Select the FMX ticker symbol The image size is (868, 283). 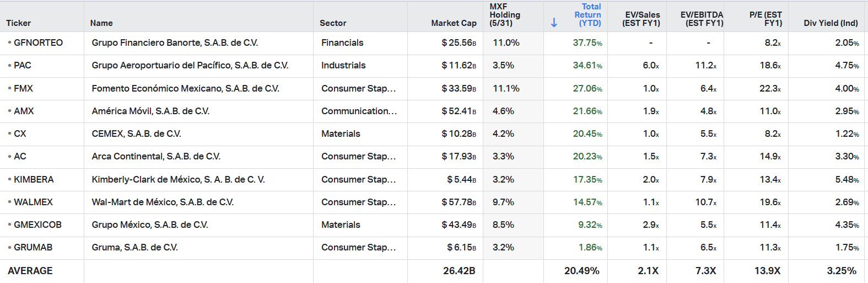click(23, 88)
